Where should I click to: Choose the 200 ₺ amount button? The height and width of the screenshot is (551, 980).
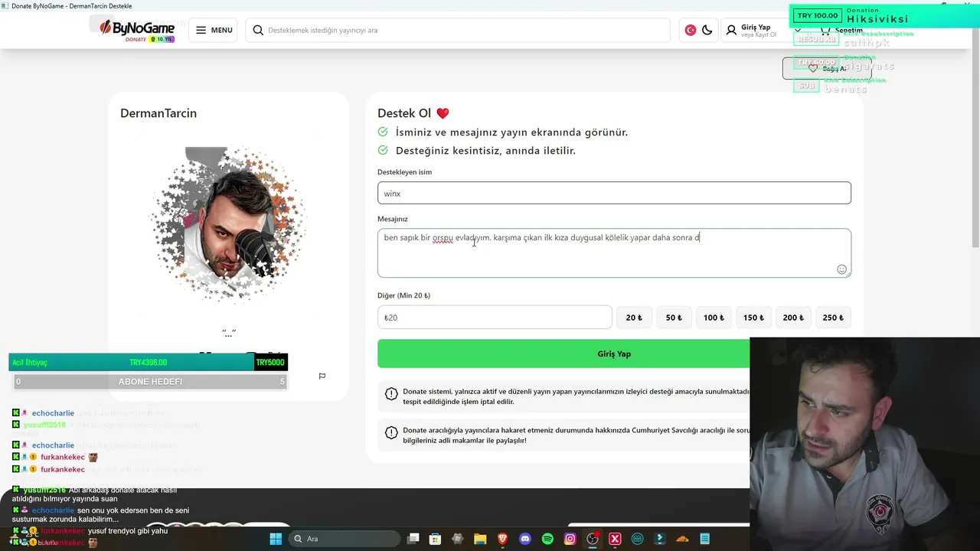pos(793,318)
